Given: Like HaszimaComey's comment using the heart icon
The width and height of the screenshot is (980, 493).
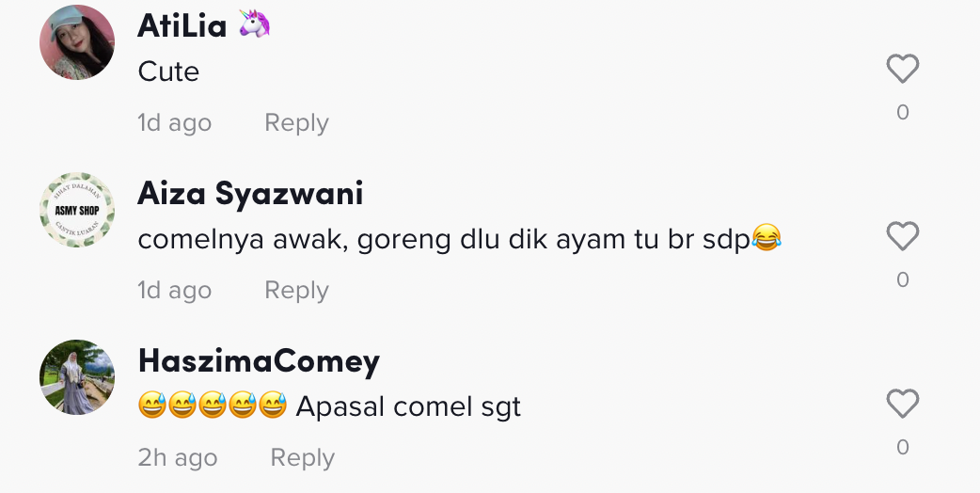Looking at the screenshot, I should (x=903, y=404).
